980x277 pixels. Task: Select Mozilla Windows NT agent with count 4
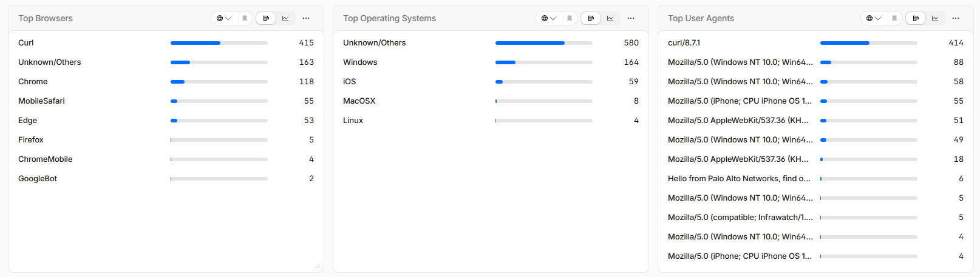coord(815,237)
